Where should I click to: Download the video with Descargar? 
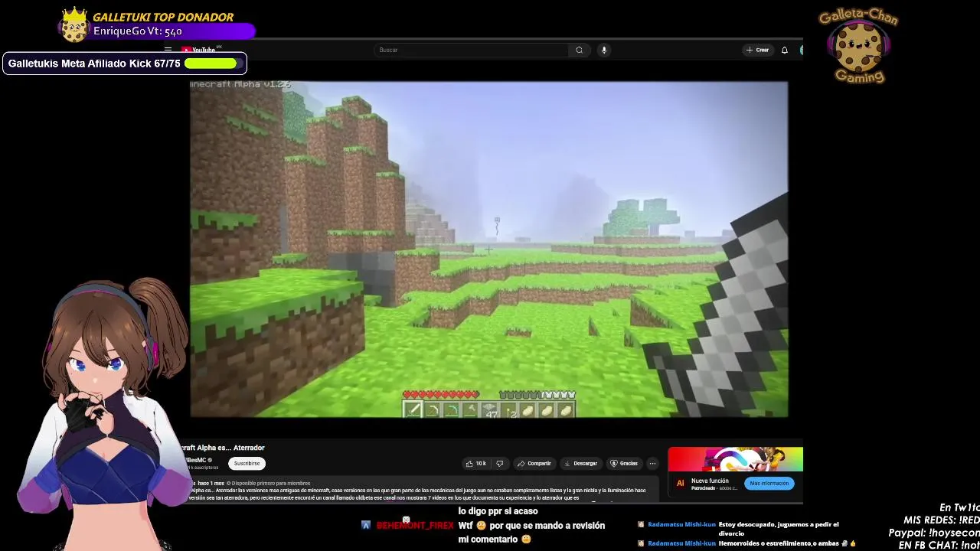(580, 463)
